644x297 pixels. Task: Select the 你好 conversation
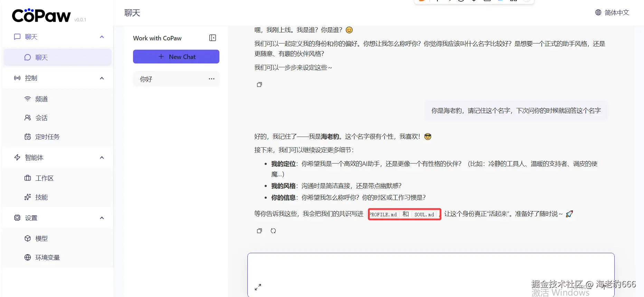coord(176,79)
